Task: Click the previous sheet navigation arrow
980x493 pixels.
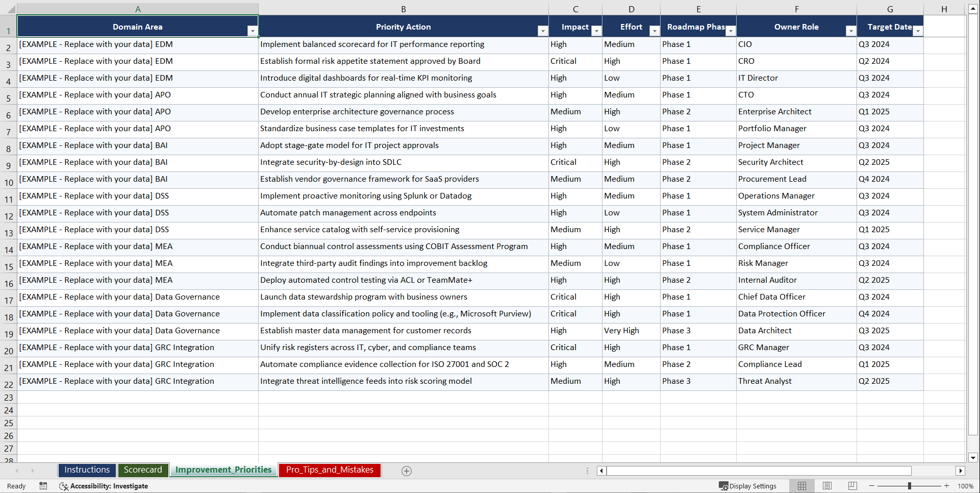Action: (x=17, y=471)
